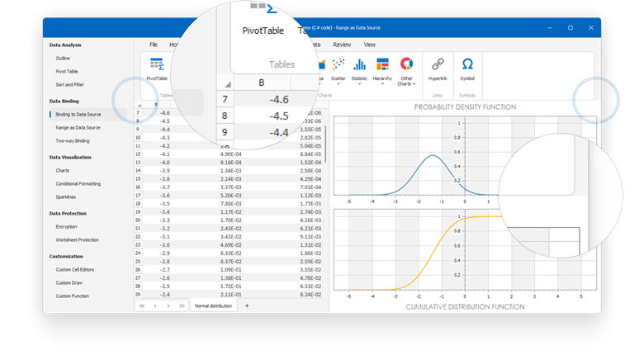The width and height of the screenshot is (644, 355).
Task: Select cell containing -4.0
Action: (164, 163)
